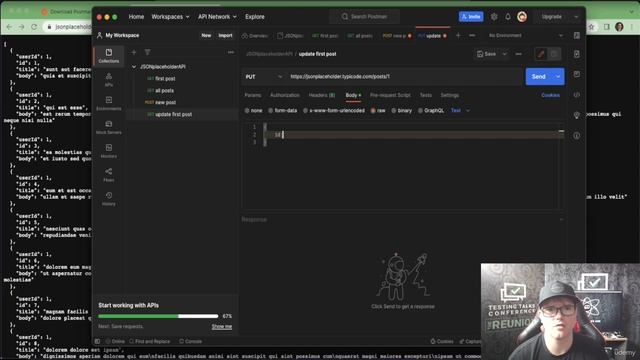
Task: Open collections sidebar three-dot options
Action: [x=231, y=52]
